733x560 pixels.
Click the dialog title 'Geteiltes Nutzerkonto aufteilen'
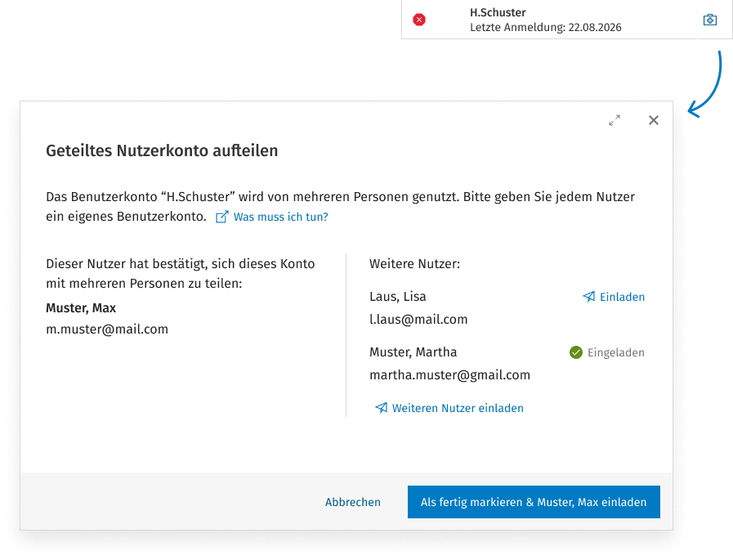[x=162, y=150]
